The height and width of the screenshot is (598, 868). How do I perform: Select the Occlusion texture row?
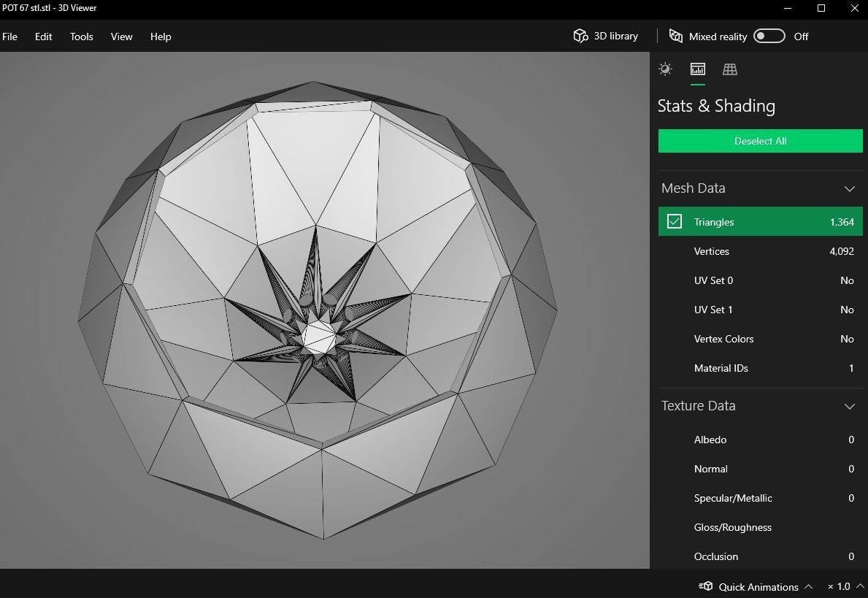click(x=760, y=556)
